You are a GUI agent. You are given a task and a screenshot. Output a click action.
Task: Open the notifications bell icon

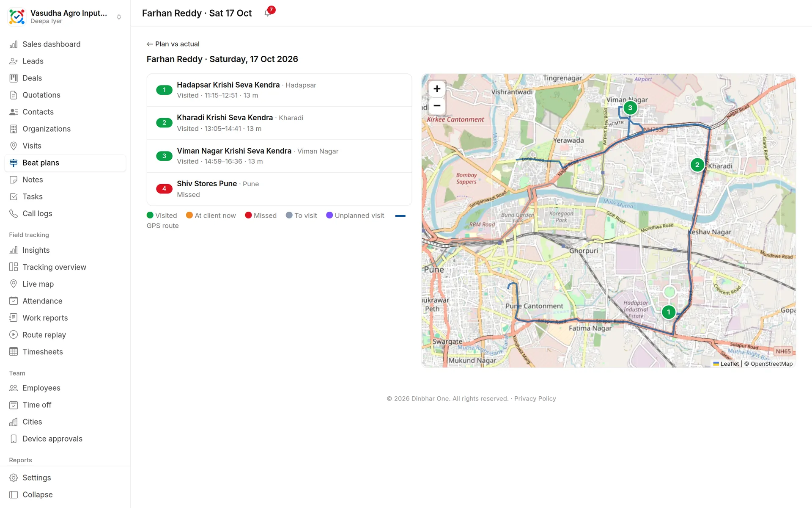click(268, 13)
